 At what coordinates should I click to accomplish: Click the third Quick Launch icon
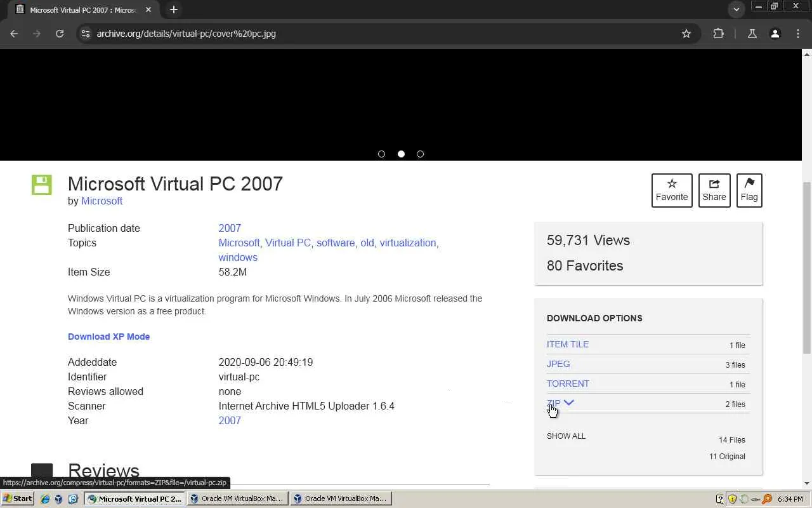[72, 499]
